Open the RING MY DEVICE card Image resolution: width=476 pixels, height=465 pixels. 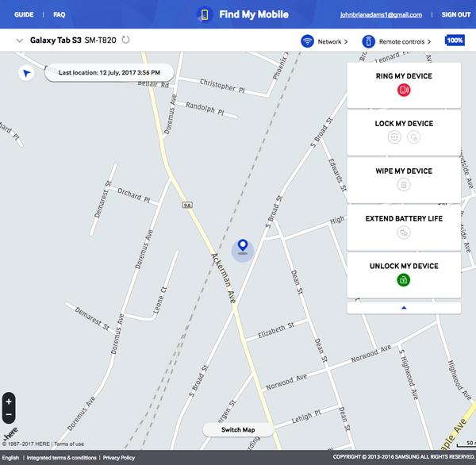pyautogui.click(x=404, y=86)
